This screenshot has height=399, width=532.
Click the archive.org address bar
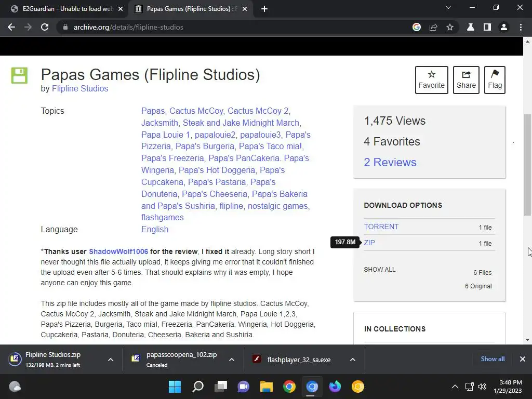(234, 27)
